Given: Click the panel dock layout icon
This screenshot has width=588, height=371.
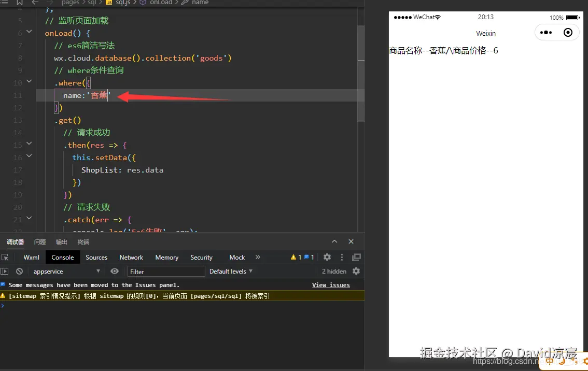Looking at the screenshot, I should pos(356,257).
